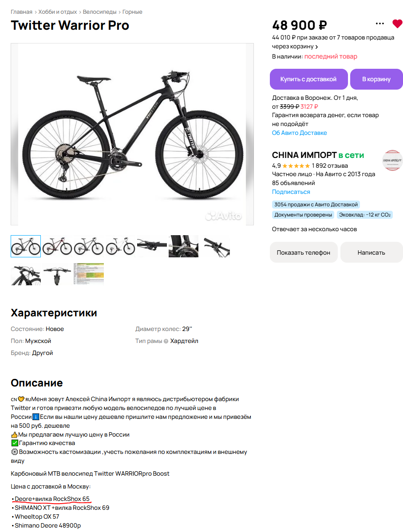The image size is (403, 532).
Task: Open the Об Авито Доставке link
Action: pyautogui.click(x=299, y=133)
